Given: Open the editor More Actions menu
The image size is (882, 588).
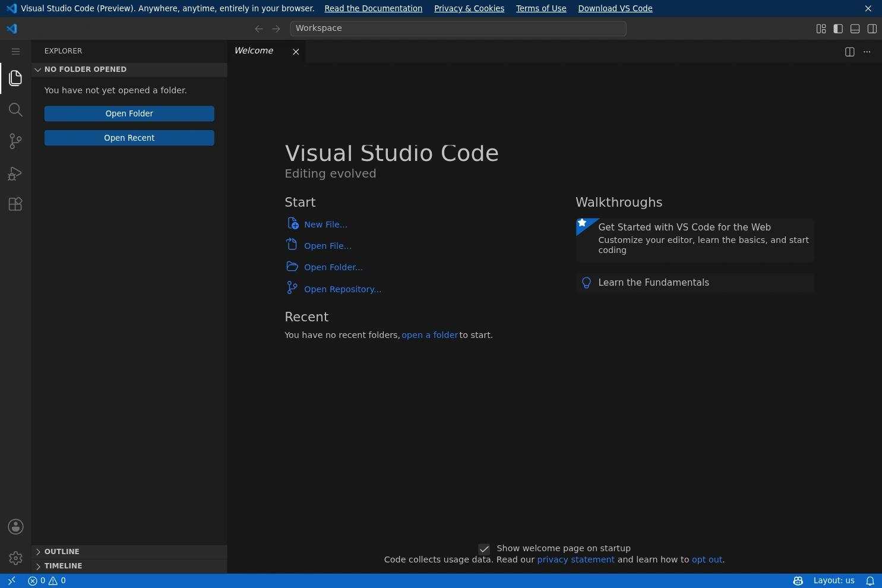Looking at the screenshot, I should point(867,52).
